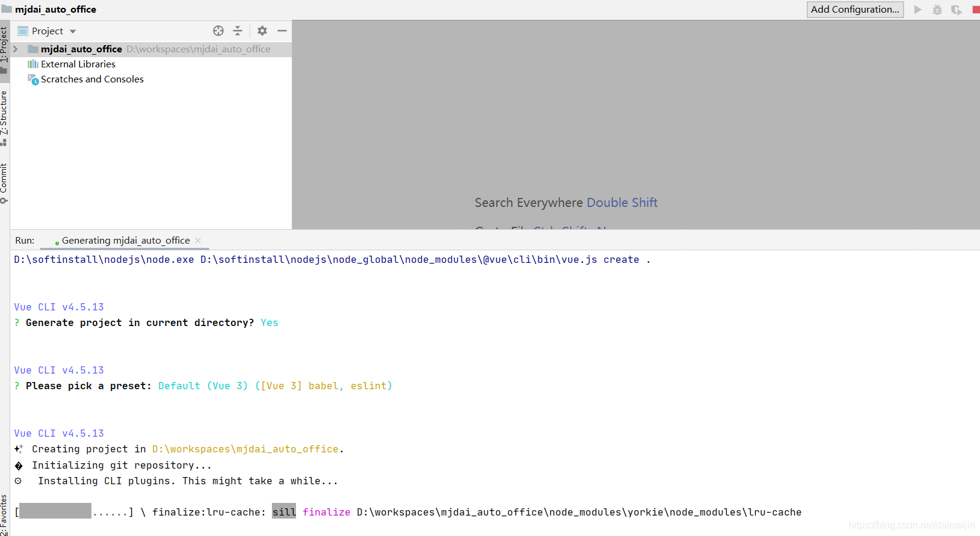Click the 'Yes' answer in console
This screenshot has width=980, height=536.
[x=270, y=322]
